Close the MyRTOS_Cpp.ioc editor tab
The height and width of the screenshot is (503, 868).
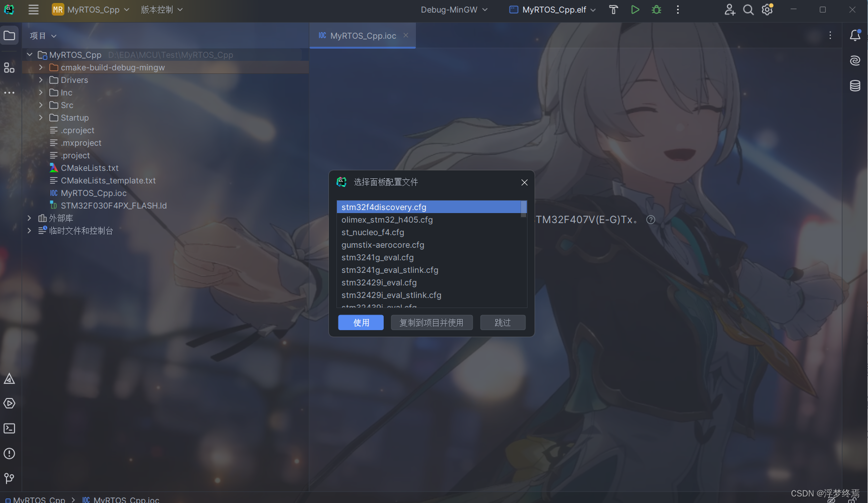click(x=406, y=35)
